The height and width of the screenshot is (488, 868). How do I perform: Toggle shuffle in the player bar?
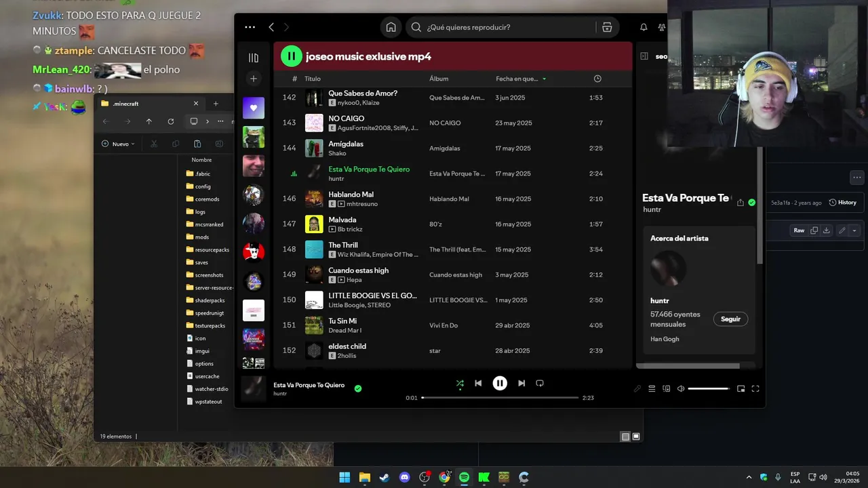coord(460,383)
